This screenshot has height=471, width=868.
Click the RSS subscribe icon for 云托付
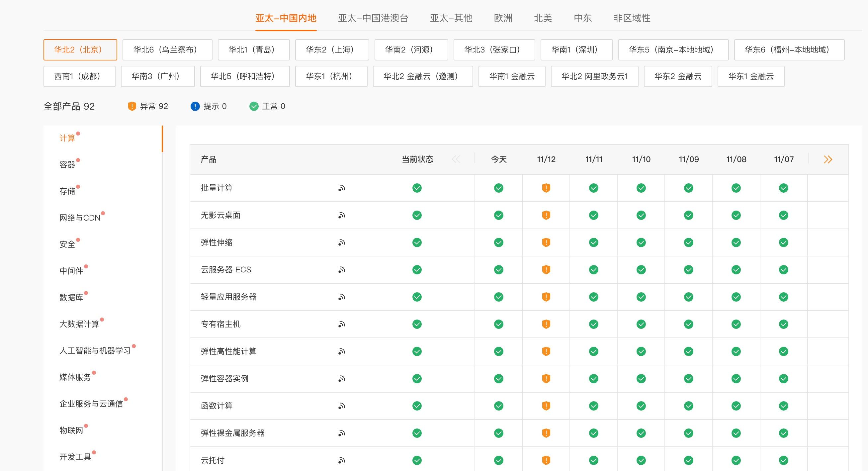pos(342,461)
